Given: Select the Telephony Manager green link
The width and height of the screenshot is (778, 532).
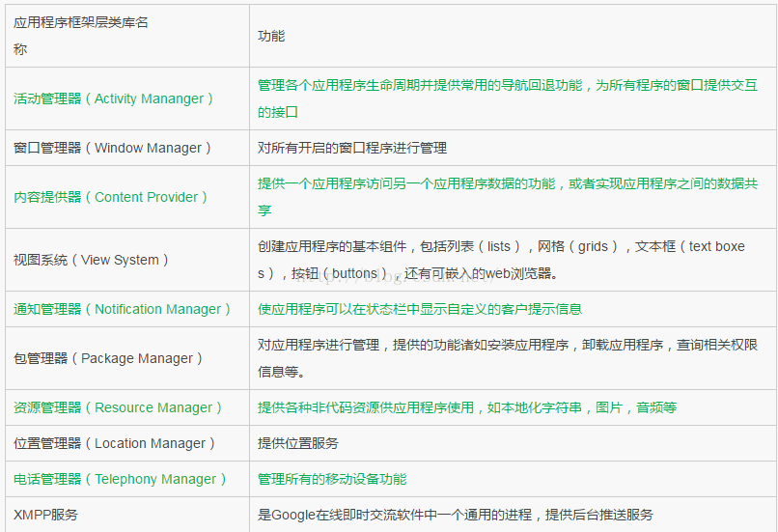Looking at the screenshot, I should tap(121, 479).
